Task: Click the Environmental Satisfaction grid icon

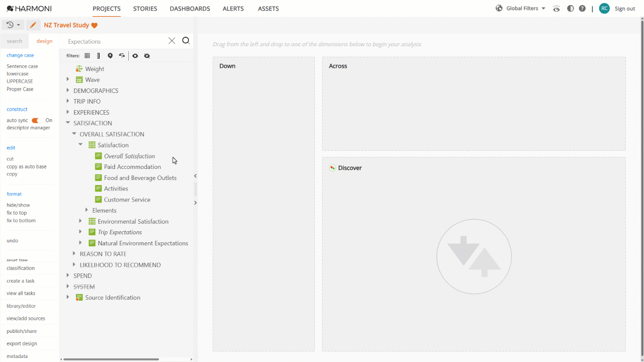Action: tap(92, 221)
